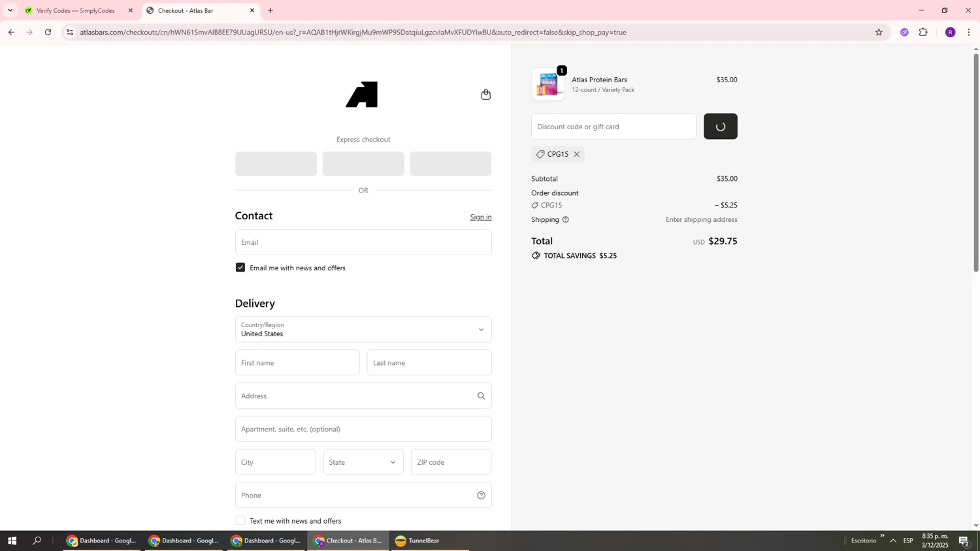Open the Chrome profile avatar
The image size is (980, 551).
click(x=950, y=32)
